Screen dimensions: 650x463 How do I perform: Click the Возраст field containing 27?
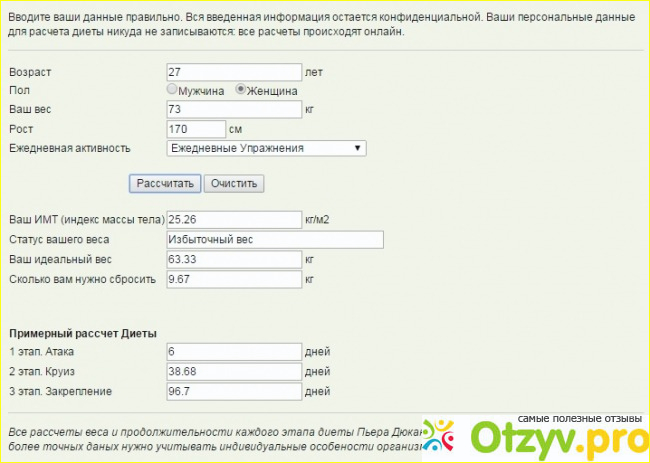tap(234, 72)
